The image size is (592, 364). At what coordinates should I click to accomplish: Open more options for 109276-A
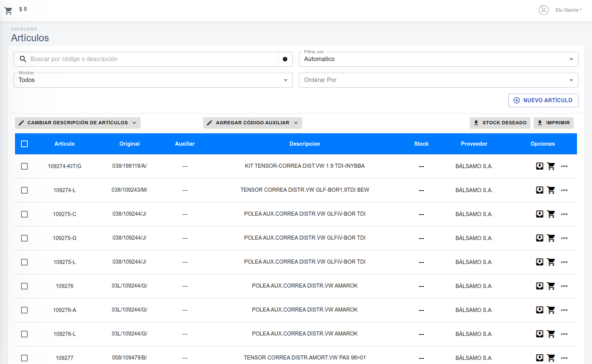click(564, 310)
